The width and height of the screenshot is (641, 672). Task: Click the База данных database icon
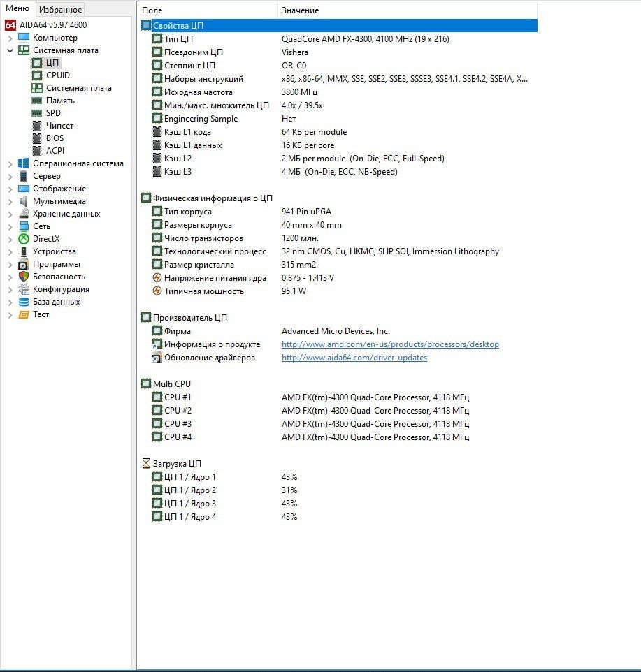point(24,302)
